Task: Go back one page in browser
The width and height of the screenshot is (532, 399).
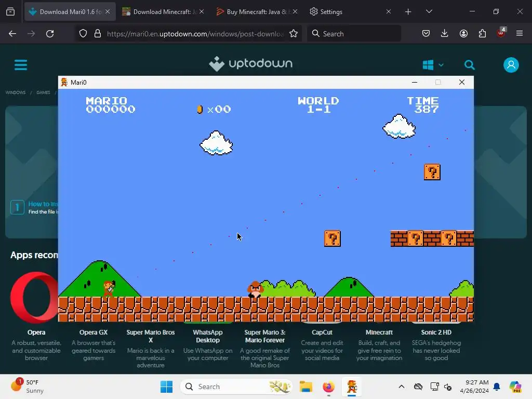Action: [12, 34]
